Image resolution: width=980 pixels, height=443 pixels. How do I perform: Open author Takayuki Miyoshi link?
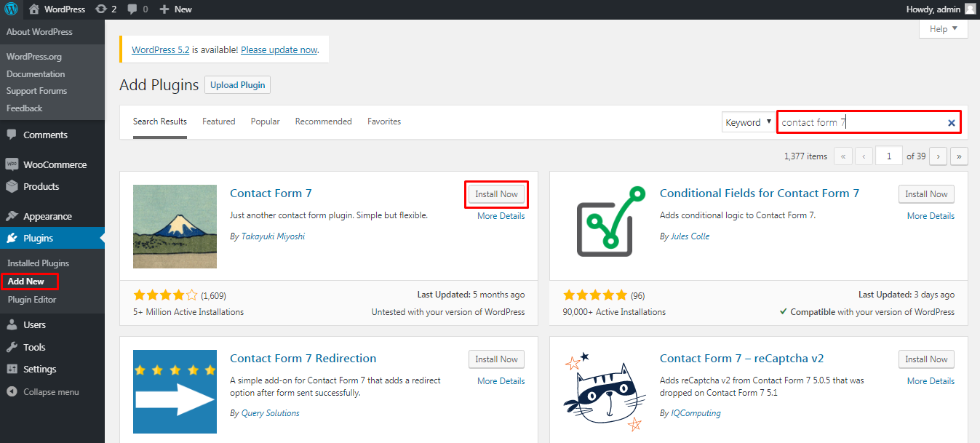coord(272,236)
